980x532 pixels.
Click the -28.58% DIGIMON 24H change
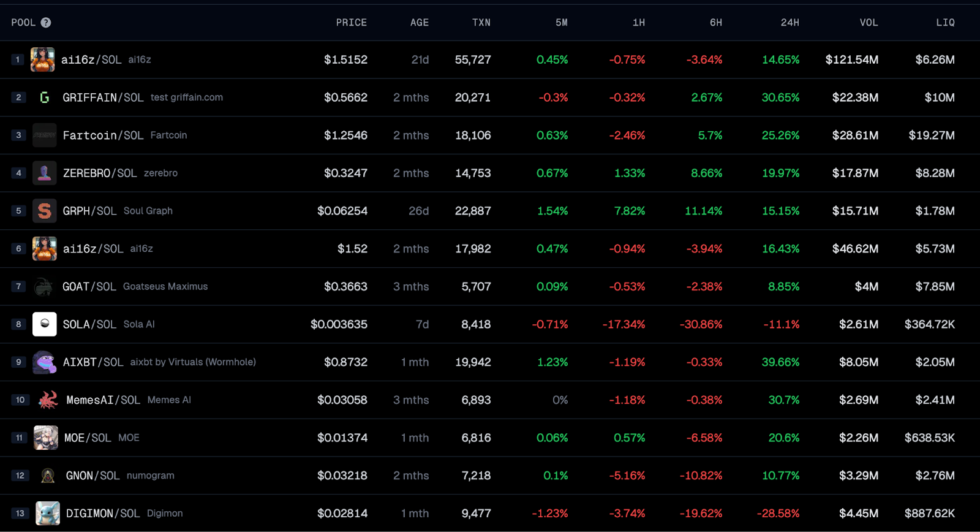tap(778, 513)
